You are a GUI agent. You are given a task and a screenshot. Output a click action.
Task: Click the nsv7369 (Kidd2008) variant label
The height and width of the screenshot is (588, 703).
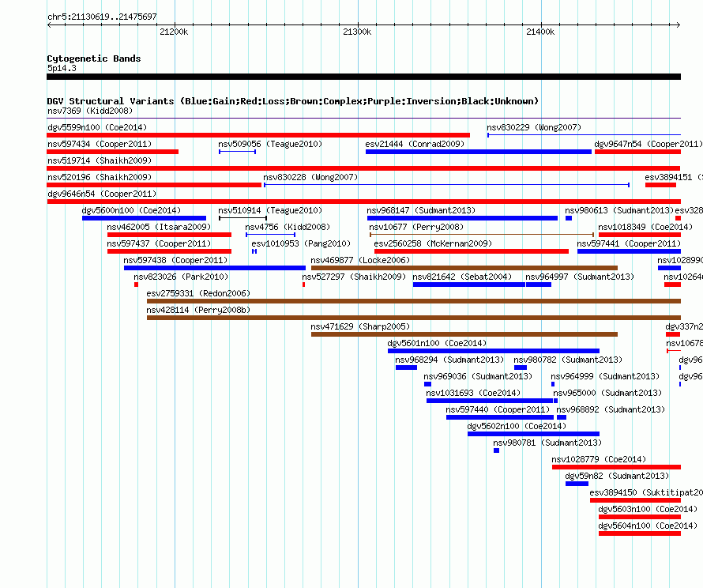(x=90, y=111)
